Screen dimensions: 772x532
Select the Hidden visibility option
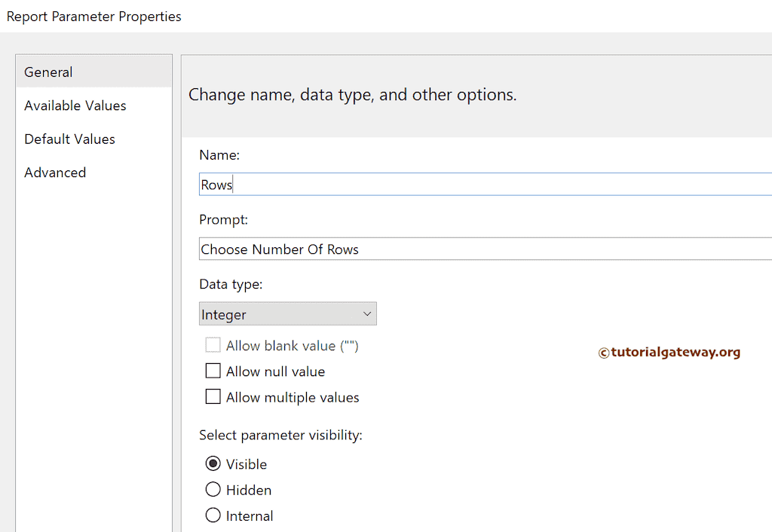point(213,490)
